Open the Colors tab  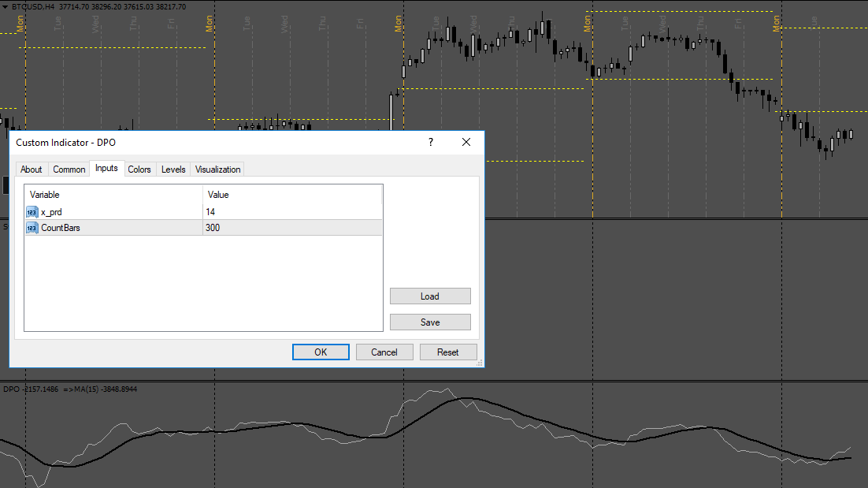coord(139,169)
